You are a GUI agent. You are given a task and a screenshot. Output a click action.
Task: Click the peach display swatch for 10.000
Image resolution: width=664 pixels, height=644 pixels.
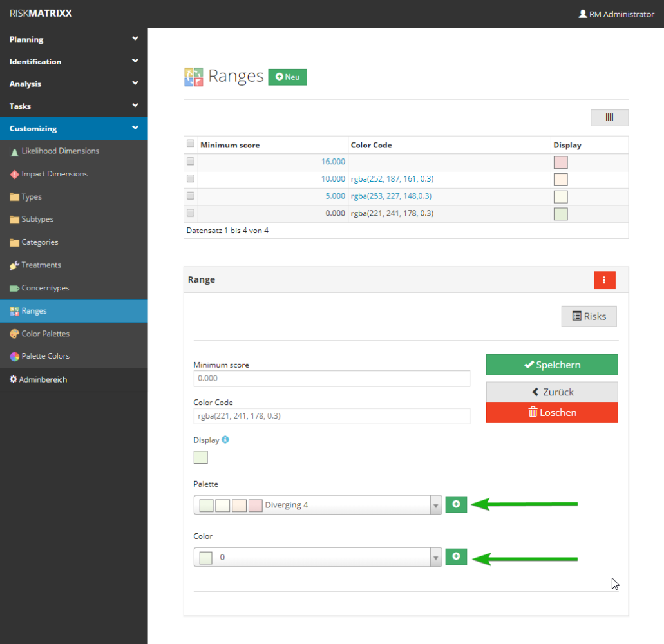click(x=561, y=180)
